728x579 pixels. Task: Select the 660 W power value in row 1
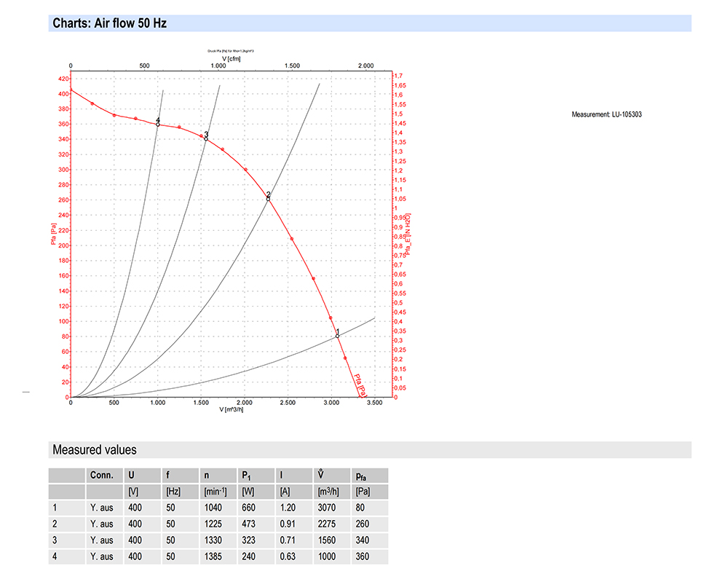click(x=249, y=508)
